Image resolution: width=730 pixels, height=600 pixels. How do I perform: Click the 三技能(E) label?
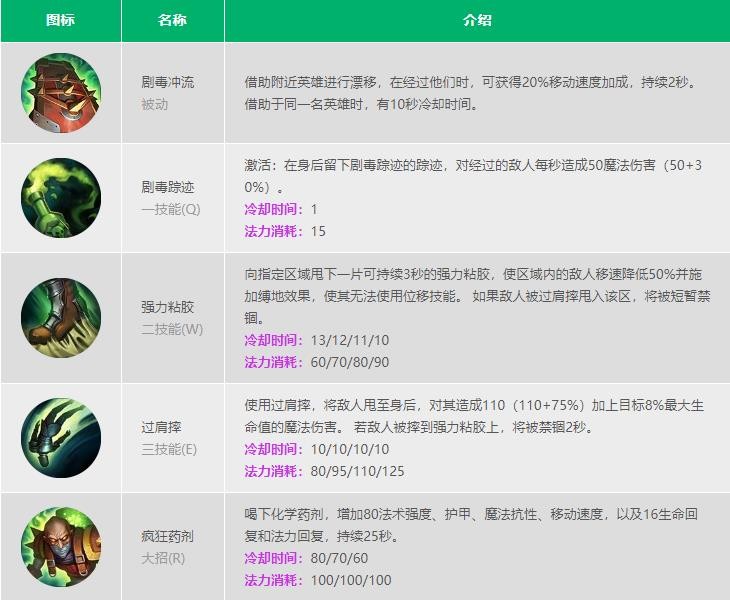tap(169, 449)
